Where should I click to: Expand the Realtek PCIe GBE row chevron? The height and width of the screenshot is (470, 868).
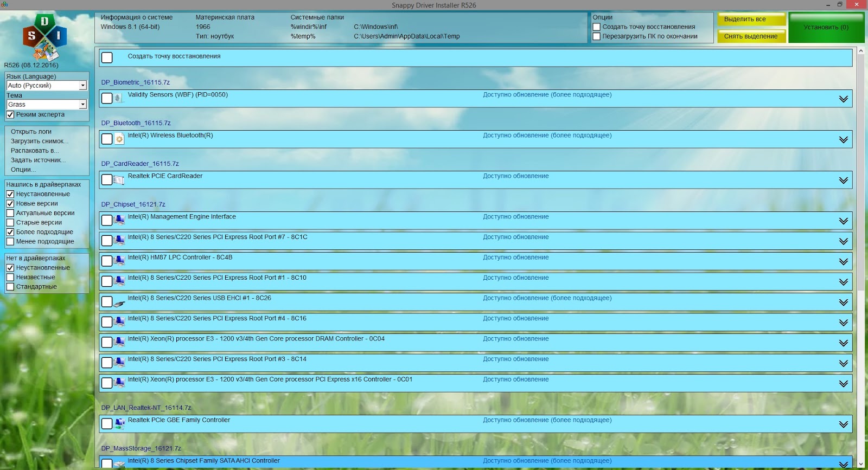(844, 424)
